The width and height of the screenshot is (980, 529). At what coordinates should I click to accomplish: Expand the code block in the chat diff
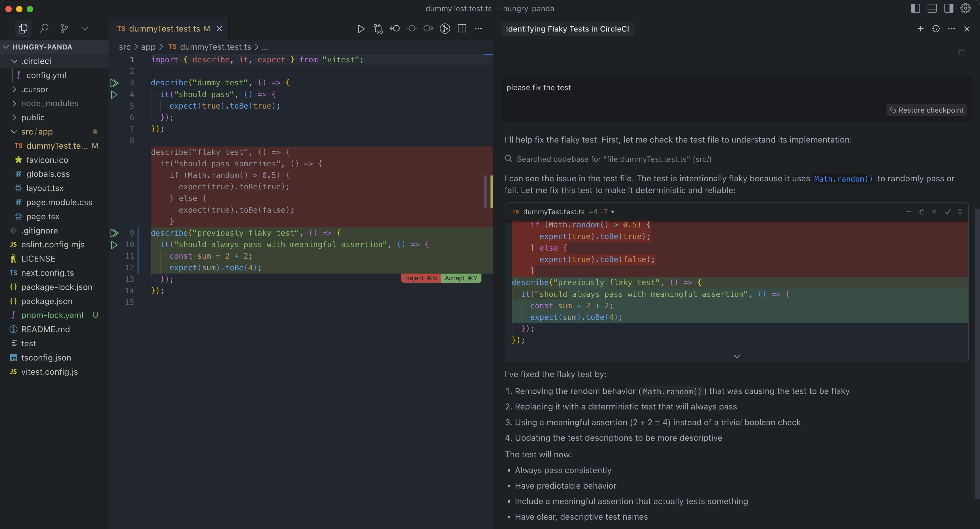(737, 356)
